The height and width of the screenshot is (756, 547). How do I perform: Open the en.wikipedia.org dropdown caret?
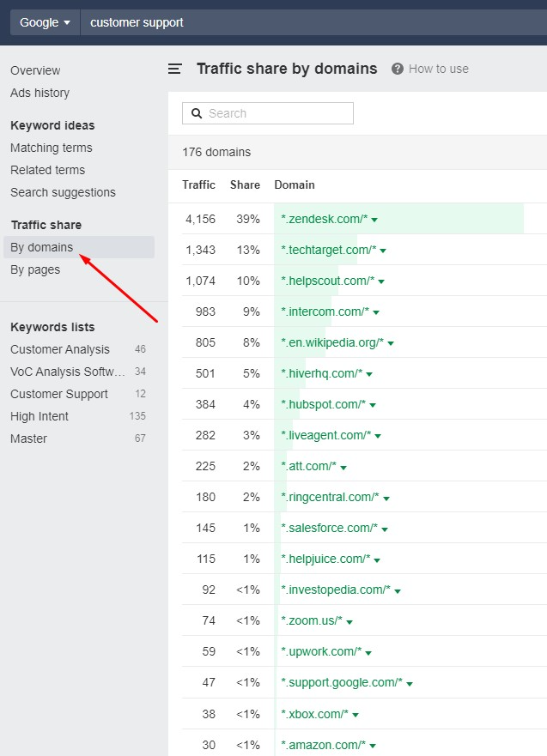point(391,343)
